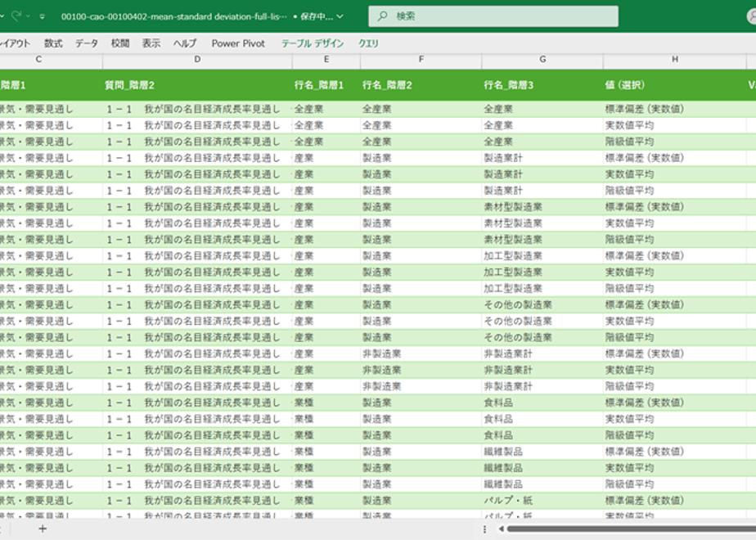This screenshot has height=540, width=756.
Task: Select 階級値平均 cell in the 素材型製造業 row
Action: coord(674,240)
